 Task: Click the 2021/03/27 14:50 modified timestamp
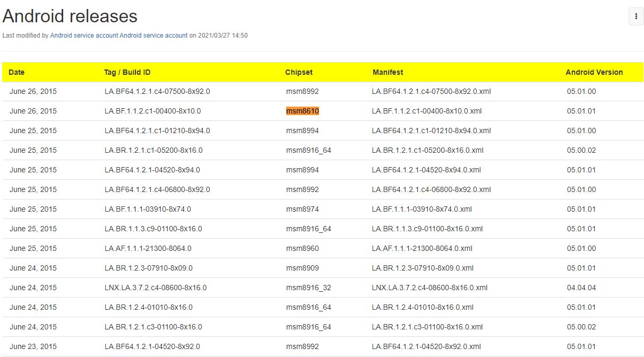click(x=222, y=36)
